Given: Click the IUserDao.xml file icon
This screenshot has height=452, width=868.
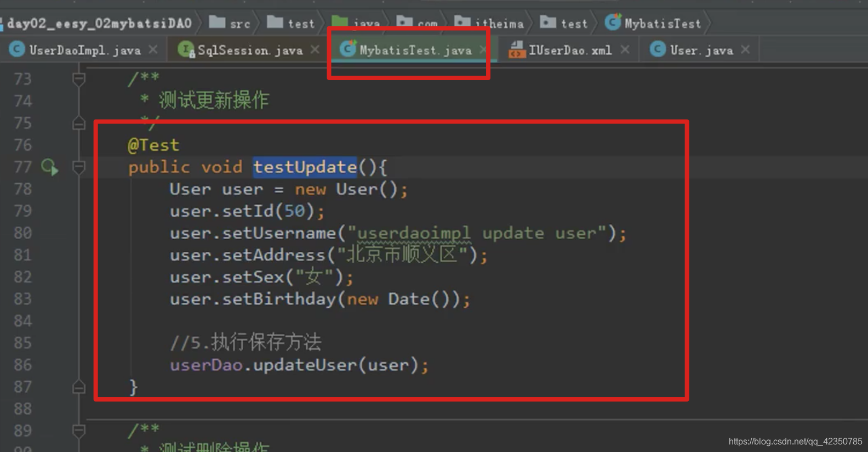Looking at the screenshot, I should tap(517, 50).
